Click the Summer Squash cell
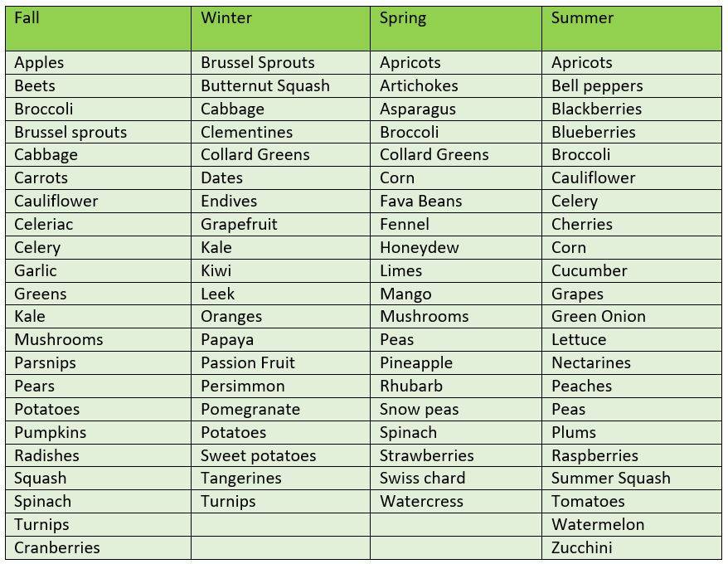This screenshot has width=728, height=564. coord(632,478)
